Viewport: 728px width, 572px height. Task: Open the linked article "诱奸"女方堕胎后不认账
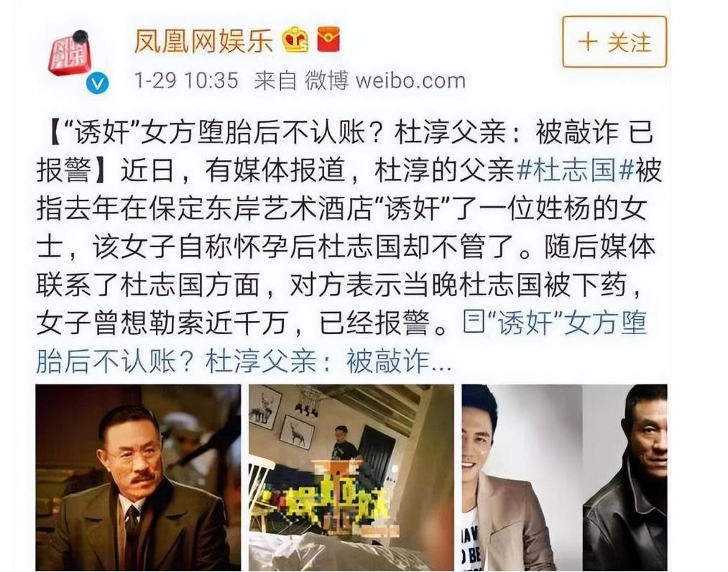click(341, 342)
